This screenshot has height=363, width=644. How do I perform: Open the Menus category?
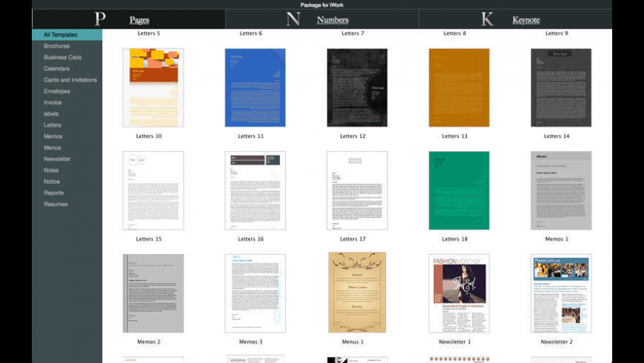pos(52,147)
